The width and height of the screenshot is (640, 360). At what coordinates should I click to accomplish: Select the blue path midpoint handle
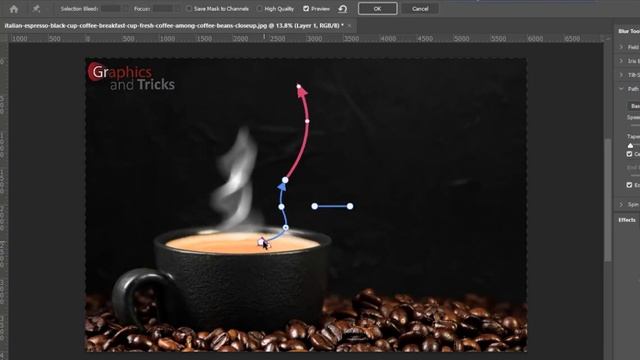tap(281, 207)
